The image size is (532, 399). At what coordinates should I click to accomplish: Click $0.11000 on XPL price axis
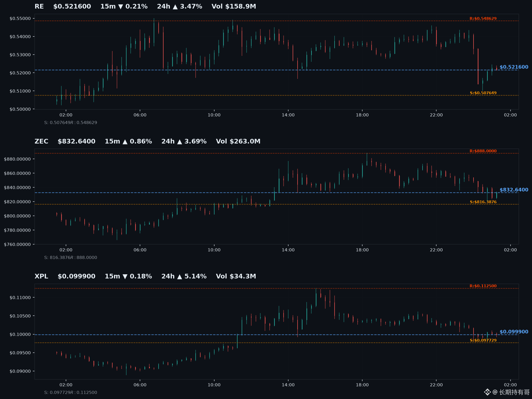coord(20,298)
